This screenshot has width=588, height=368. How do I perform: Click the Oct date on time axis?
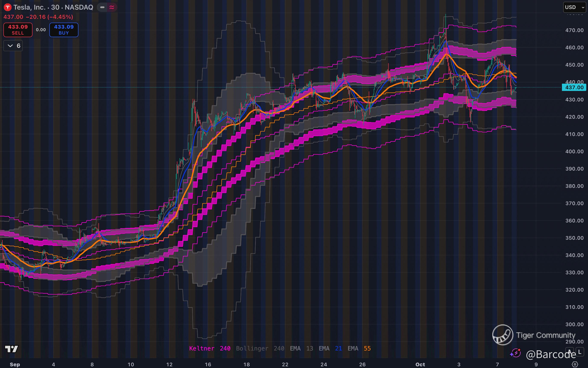[x=420, y=364]
